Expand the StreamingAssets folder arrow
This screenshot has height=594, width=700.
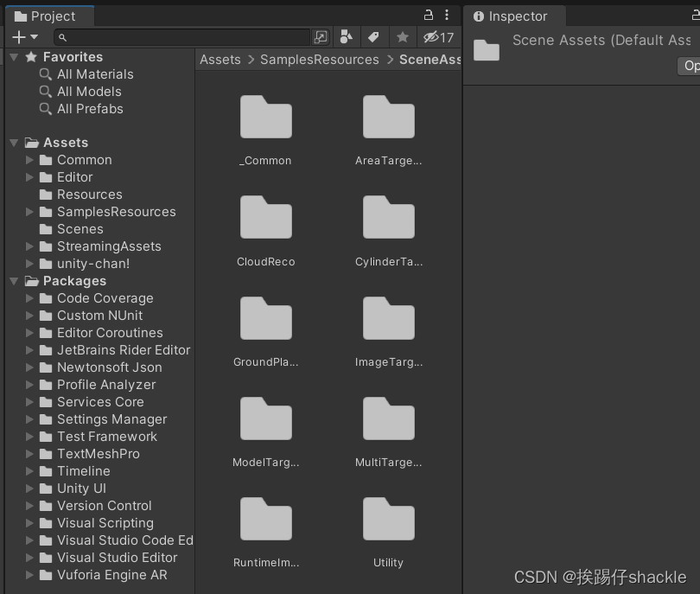(29, 246)
